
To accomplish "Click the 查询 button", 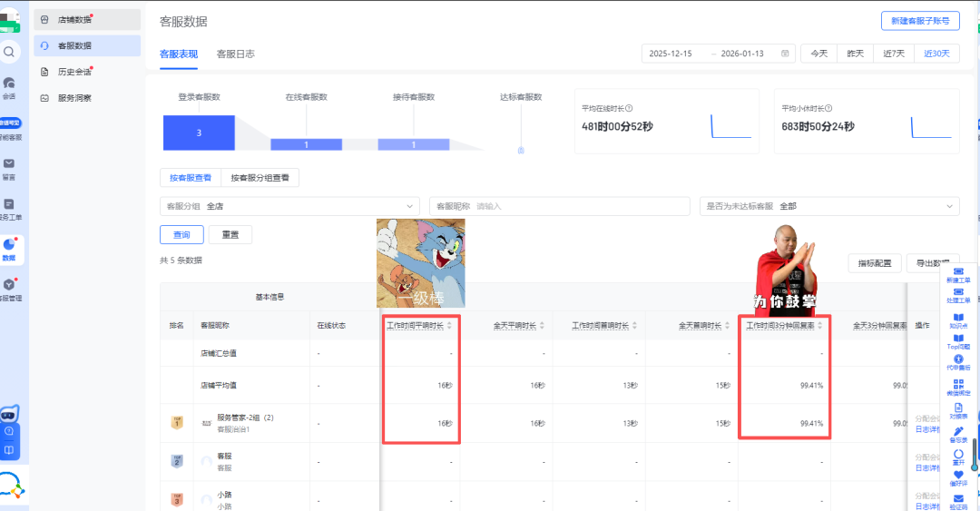I will click(181, 234).
